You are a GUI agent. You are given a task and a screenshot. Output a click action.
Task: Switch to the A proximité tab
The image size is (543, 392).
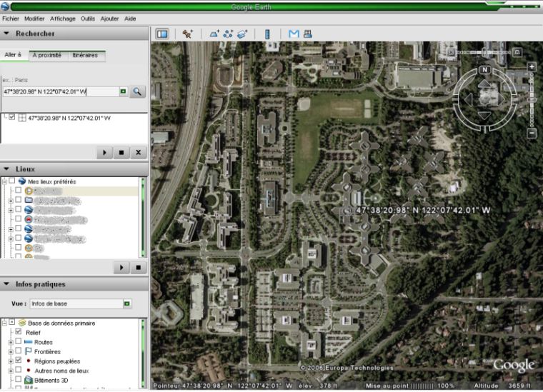pos(46,56)
